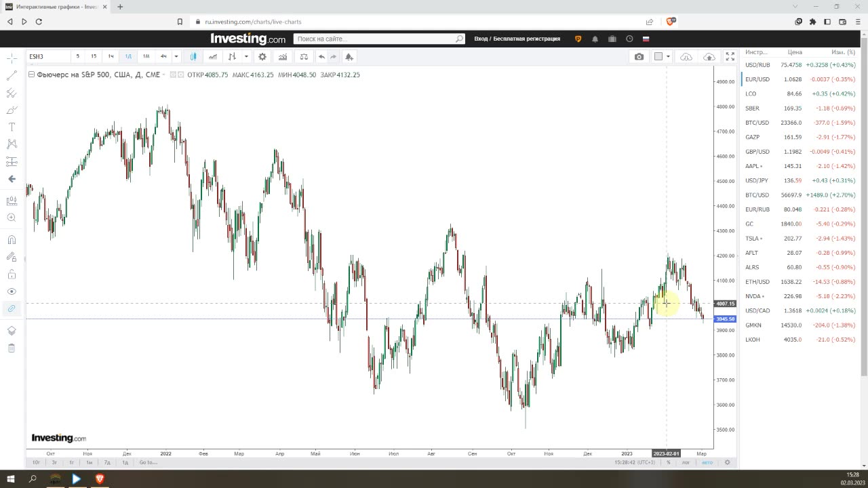This screenshot has height=488, width=868.
Task: Click the left arrow back icon in sidebar
Action: tap(12, 179)
